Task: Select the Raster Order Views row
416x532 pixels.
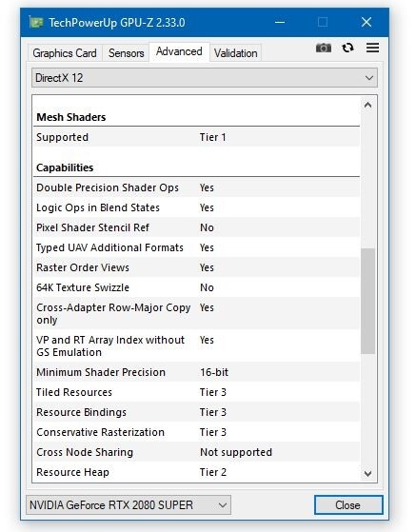Action: point(196,267)
